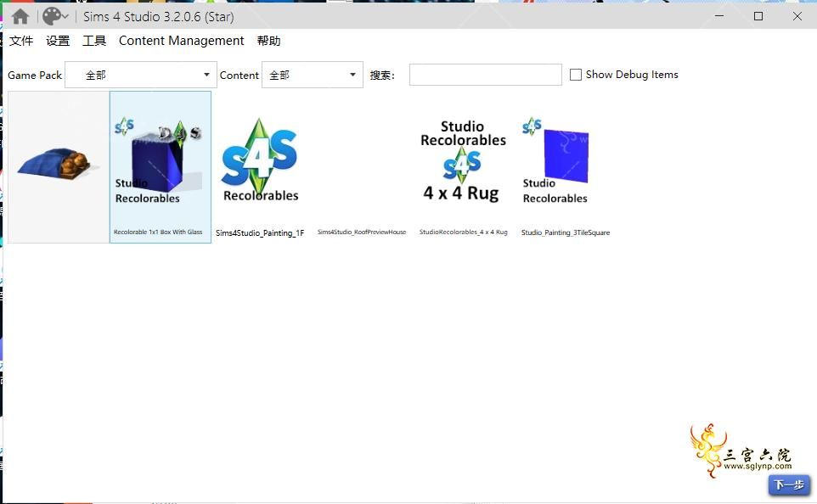Select Sims4Studio_RoofPreviewHouse item
Screen dimensions: 817x504
(362, 166)
